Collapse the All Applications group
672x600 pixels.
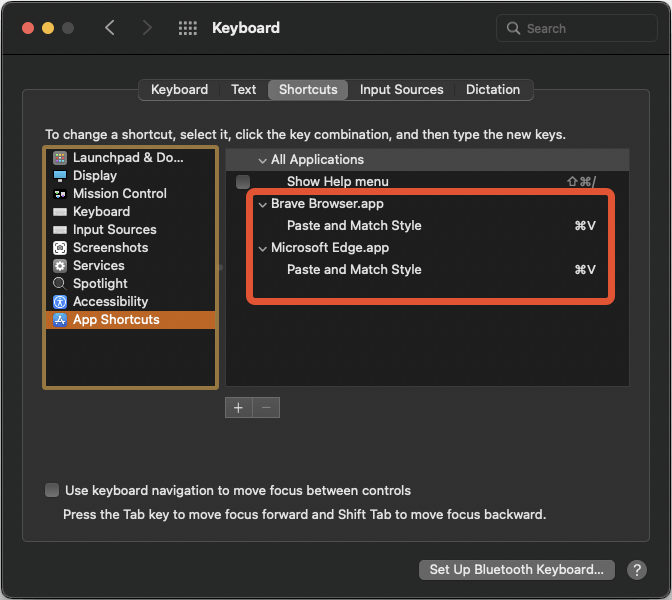262,161
